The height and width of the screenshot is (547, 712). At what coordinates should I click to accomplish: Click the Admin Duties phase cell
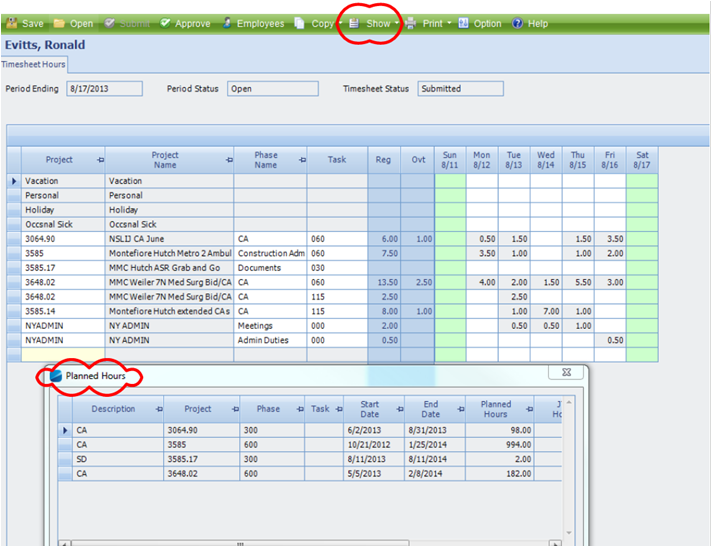[270, 340]
